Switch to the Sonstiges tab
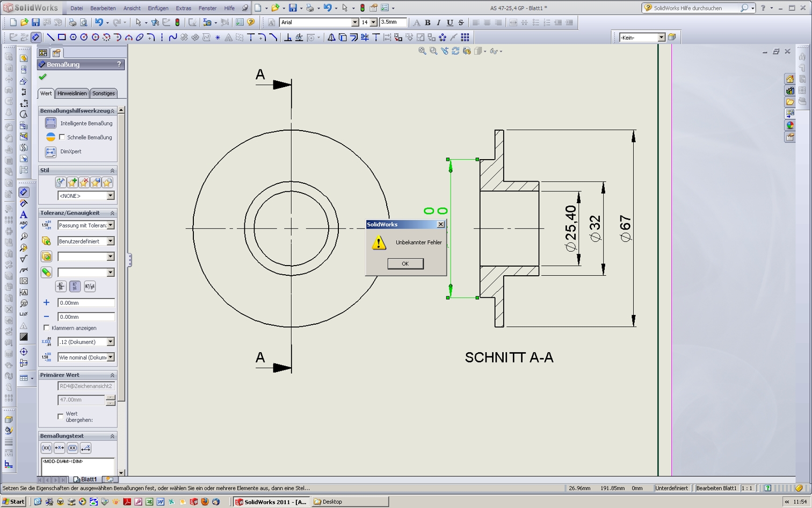This screenshot has width=812, height=508. click(103, 93)
